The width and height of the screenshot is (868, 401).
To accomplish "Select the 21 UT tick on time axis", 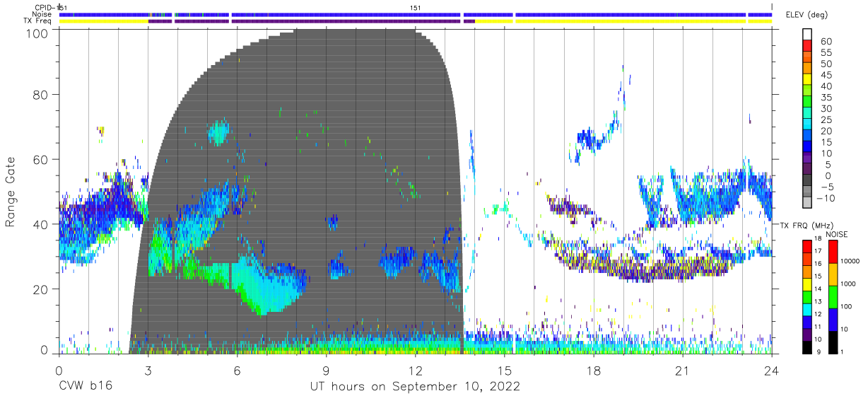I will click(x=683, y=371).
